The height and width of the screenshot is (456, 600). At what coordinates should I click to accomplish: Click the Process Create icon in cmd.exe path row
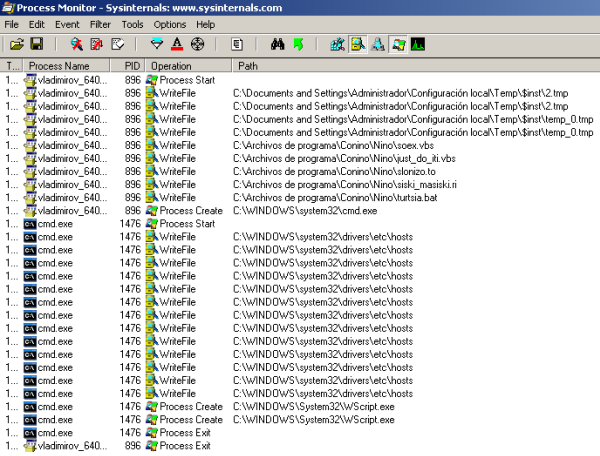pyautogui.click(x=152, y=210)
